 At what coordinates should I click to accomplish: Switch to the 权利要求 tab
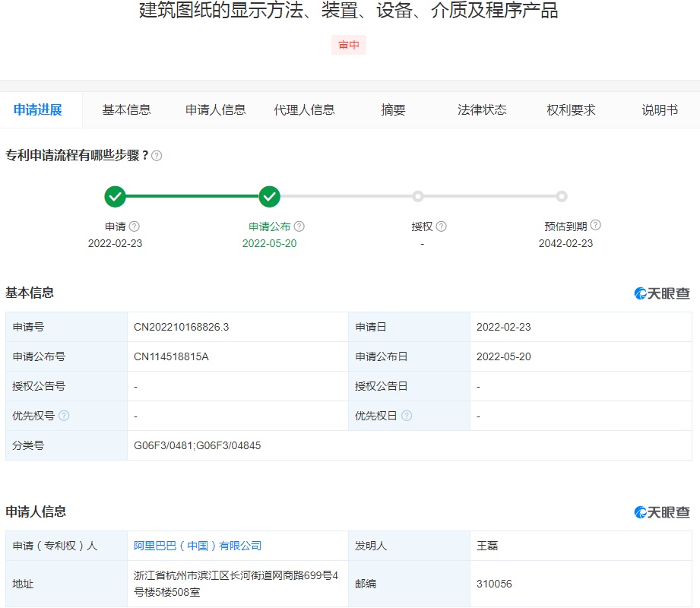point(571,110)
